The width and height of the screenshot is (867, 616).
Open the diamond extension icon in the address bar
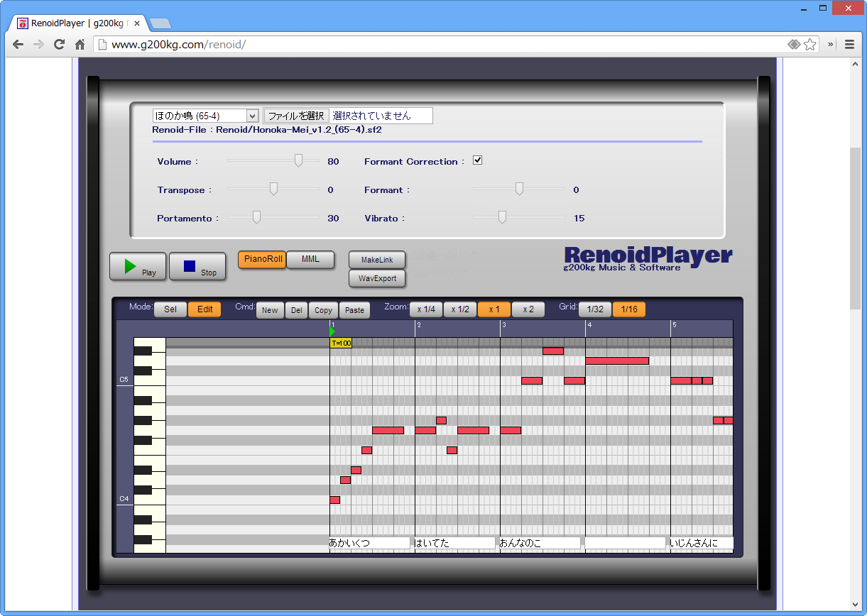tap(794, 44)
